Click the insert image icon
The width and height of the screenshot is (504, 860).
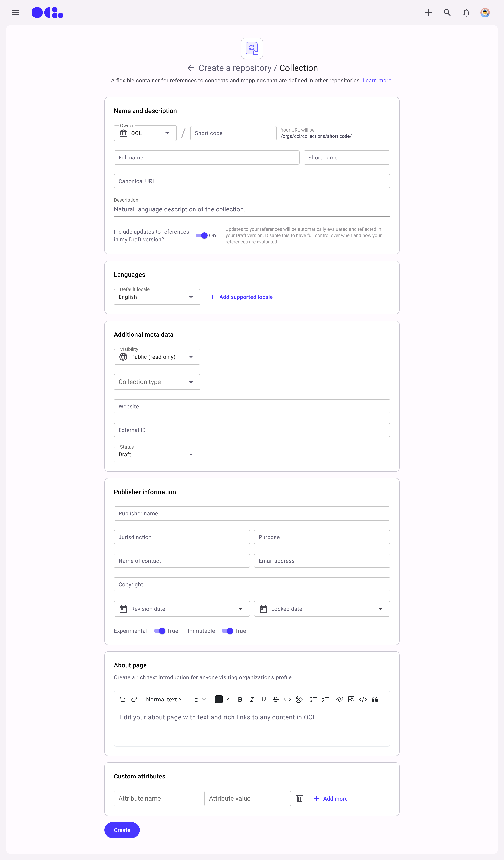tap(351, 699)
